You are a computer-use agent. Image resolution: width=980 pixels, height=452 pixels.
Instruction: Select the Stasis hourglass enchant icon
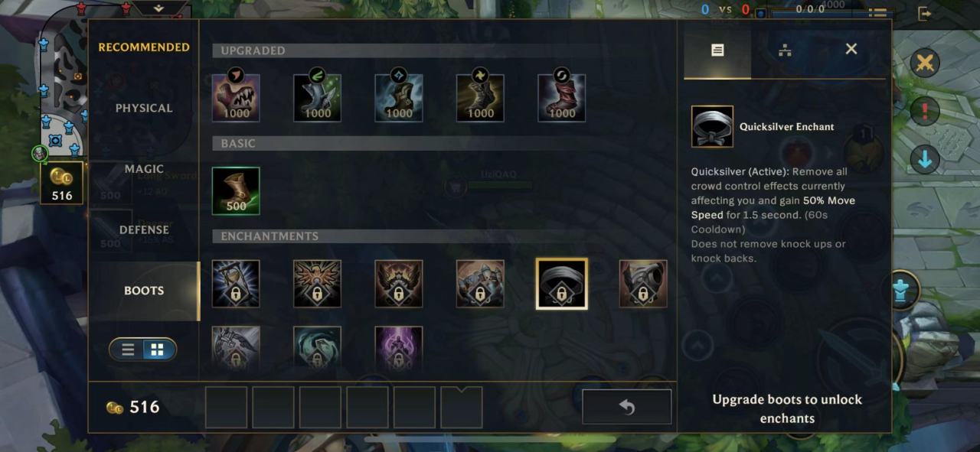tap(236, 284)
